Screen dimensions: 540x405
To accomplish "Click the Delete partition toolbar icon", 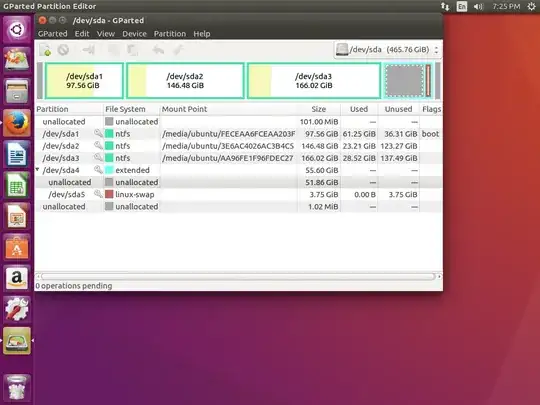I will click(x=63, y=50).
